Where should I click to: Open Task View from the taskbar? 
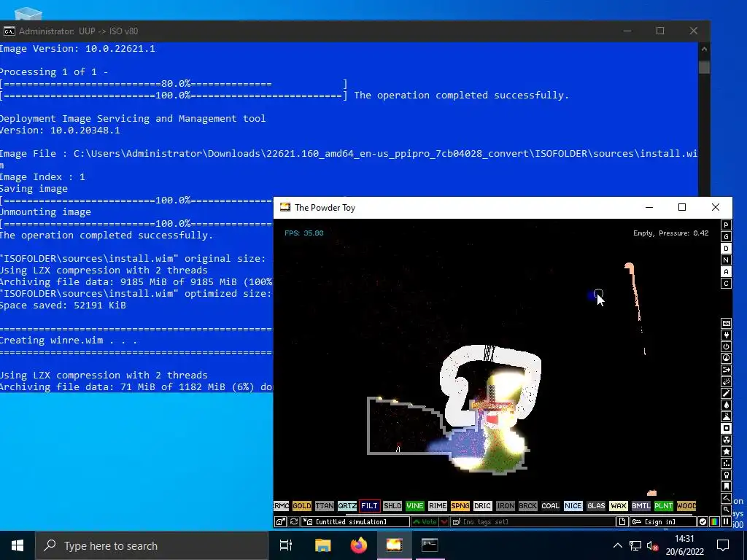tap(286, 545)
